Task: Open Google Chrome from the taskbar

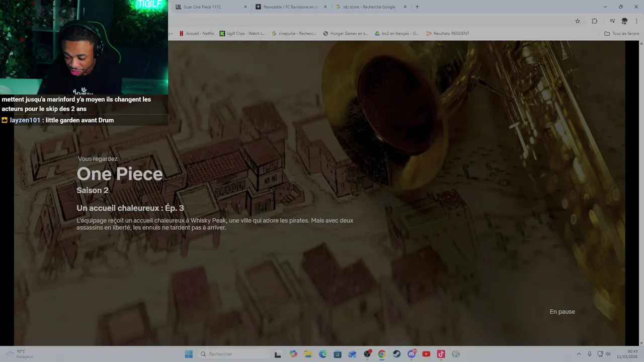Action: [x=382, y=354]
